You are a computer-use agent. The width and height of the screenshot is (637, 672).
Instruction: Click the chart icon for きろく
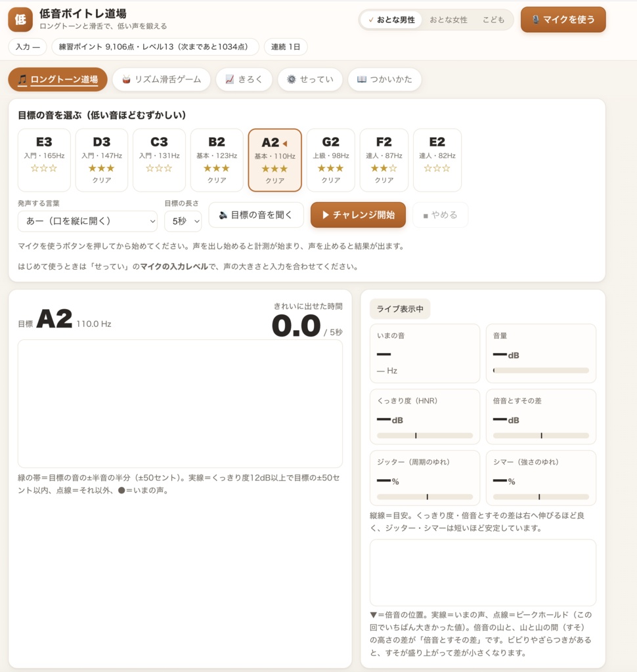229,79
